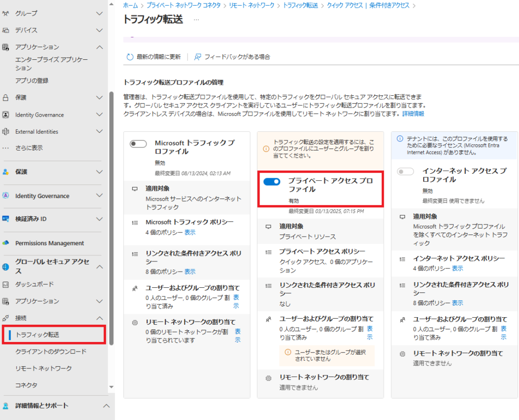
Task: Click the feedback icon beside フィードバックがある場合
Action: pos(198,57)
